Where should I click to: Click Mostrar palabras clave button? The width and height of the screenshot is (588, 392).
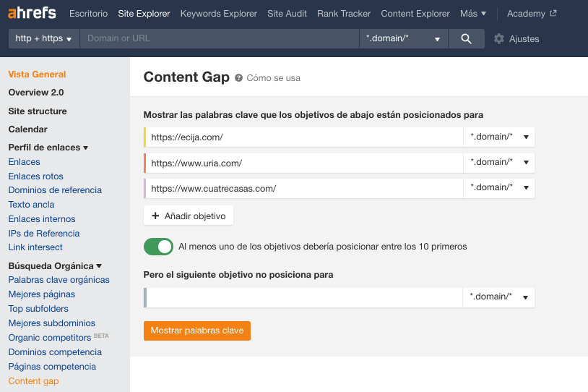(x=197, y=331)
